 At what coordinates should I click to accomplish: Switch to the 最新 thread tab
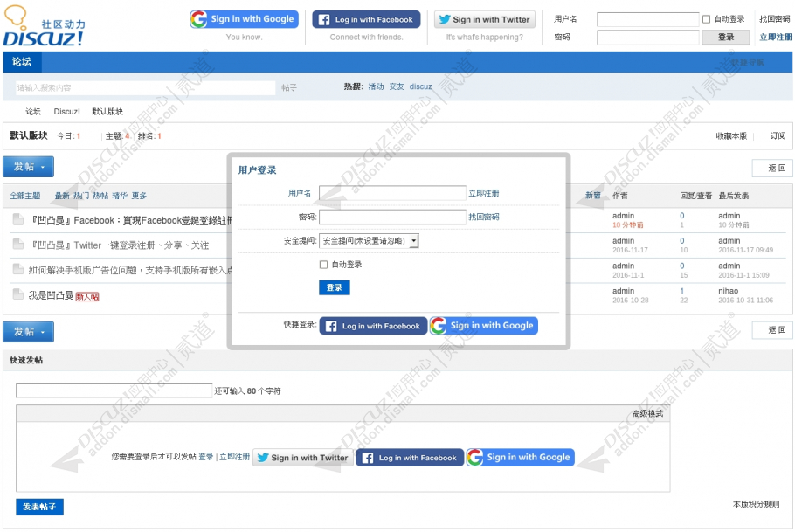pos(61,196)
